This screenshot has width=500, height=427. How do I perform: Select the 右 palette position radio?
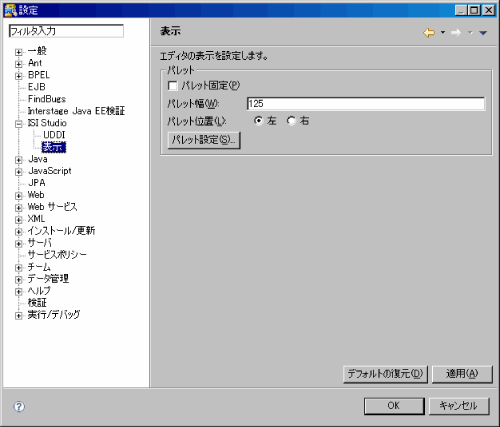coord(291,120)
